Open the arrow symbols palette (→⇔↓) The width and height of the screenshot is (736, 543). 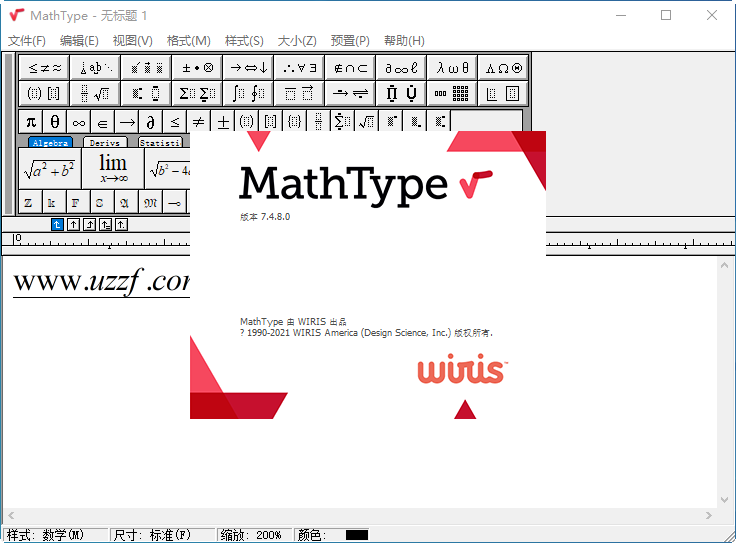[249, 68]
